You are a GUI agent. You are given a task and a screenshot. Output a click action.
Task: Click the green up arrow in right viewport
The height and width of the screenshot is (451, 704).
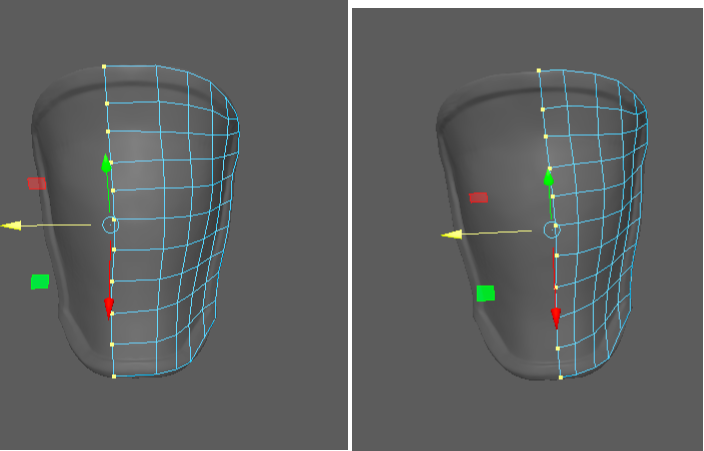point(549,178)
